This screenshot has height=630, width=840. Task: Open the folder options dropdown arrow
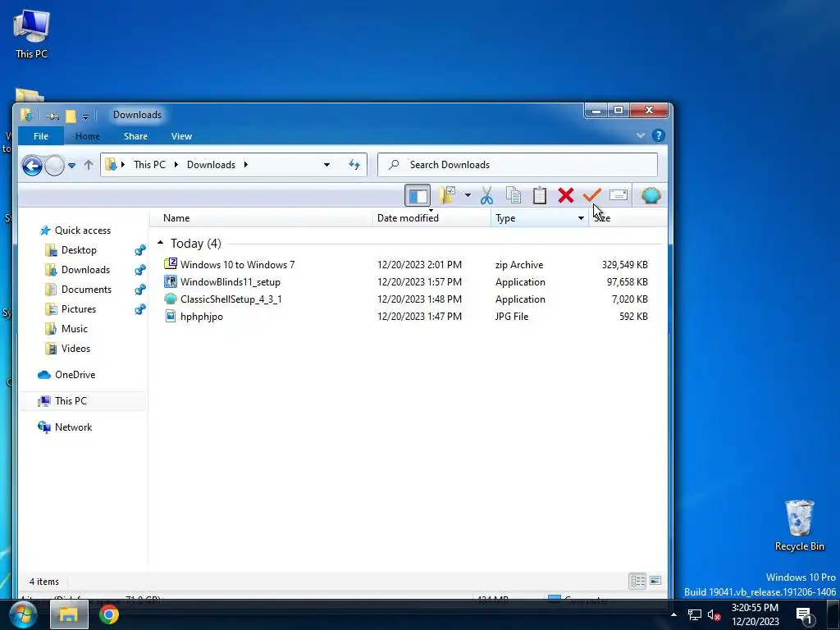click(468, 195)
